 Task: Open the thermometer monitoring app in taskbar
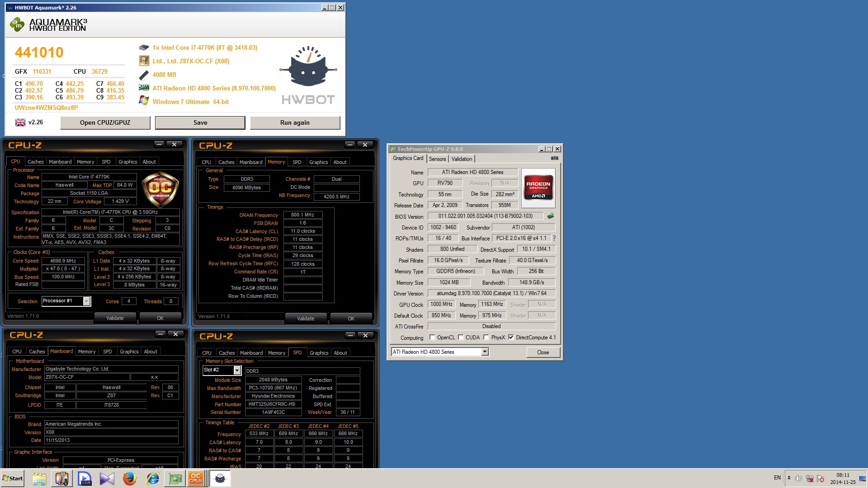pyautogui.click(x=62, y=479)
